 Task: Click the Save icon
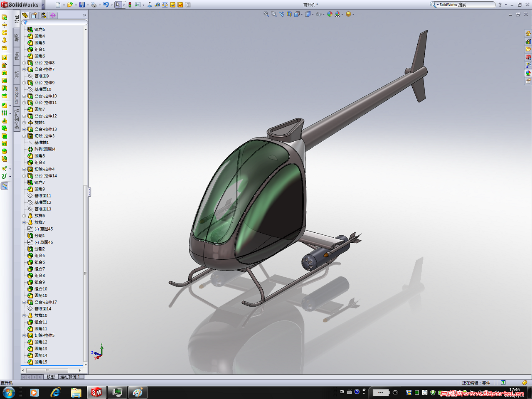(x=82, y=5)
